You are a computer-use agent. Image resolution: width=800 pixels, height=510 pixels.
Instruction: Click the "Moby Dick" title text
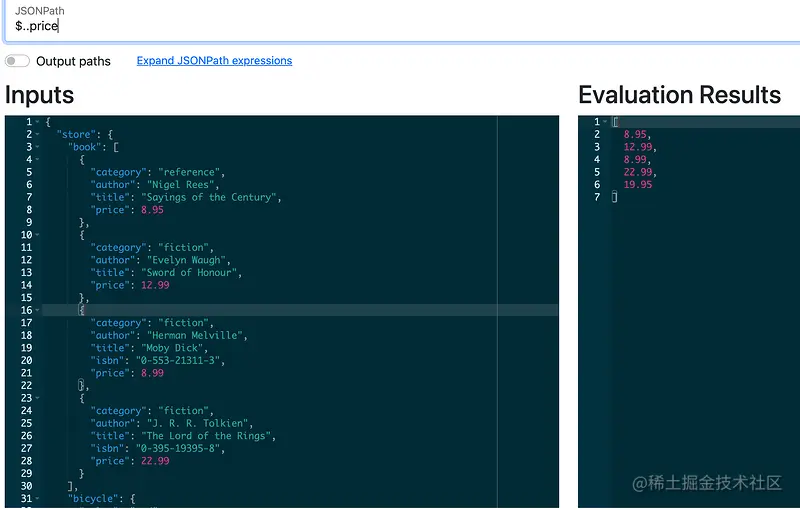[x=174, y=348]
